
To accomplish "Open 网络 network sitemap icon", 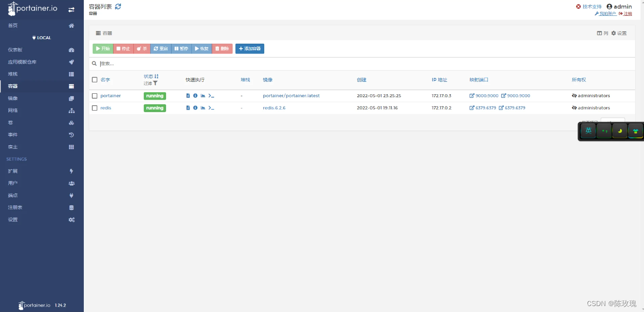I will pyautogui.click(x=71, y=111).
